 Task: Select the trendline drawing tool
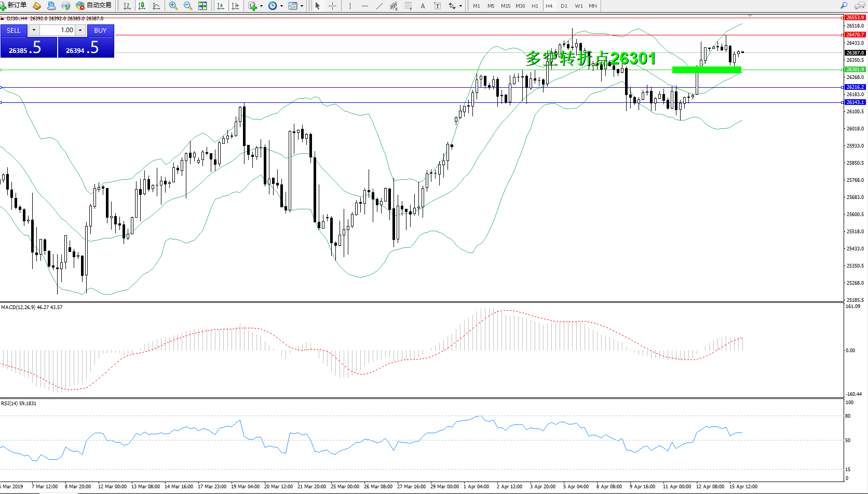coord(379,6)
